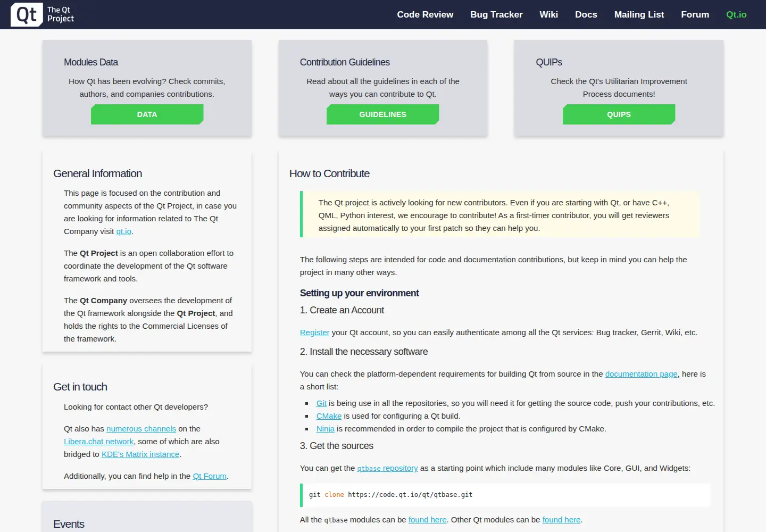Screen dimensions: 766x532
Task: Visit the green Qt.io nav link
Action: 736,14
